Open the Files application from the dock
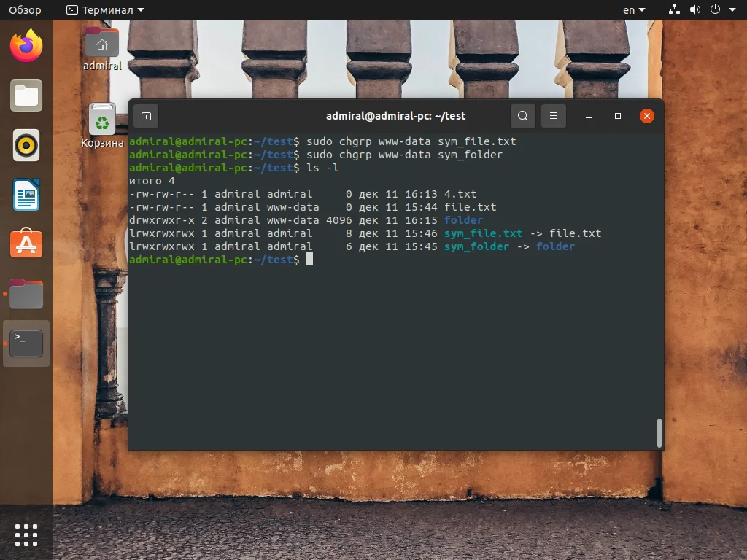This screenshot has height=560, width=747. click(26, 96)
